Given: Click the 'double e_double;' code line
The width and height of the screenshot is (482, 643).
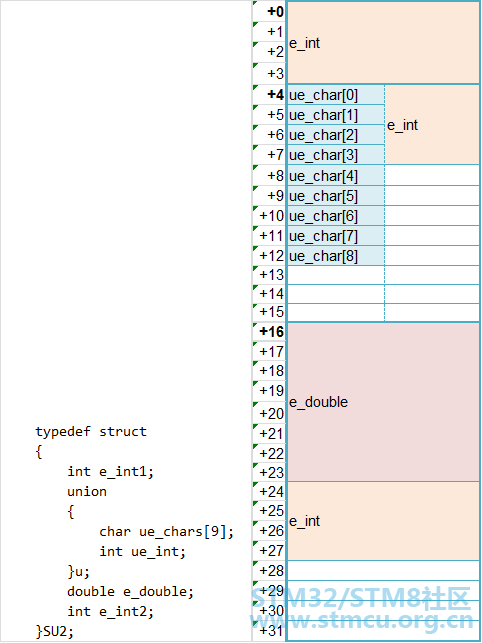Looking at the screenshot, I should [x=130, y=591].
